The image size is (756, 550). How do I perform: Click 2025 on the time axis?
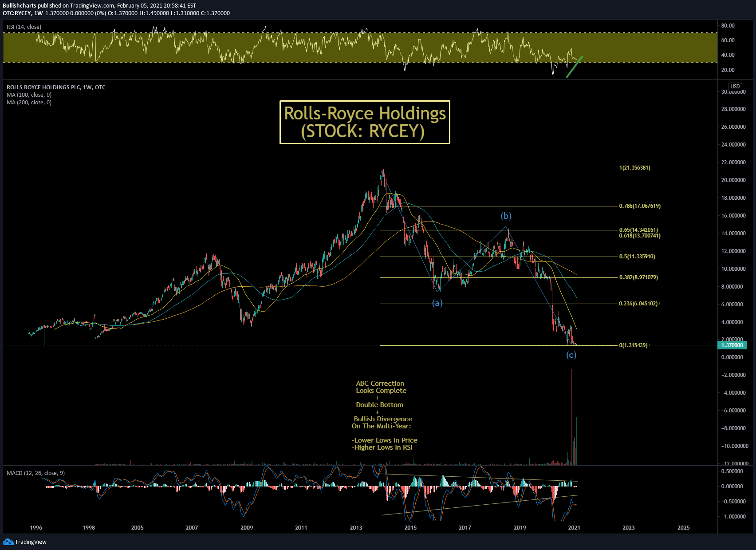[x=684, y=528]
